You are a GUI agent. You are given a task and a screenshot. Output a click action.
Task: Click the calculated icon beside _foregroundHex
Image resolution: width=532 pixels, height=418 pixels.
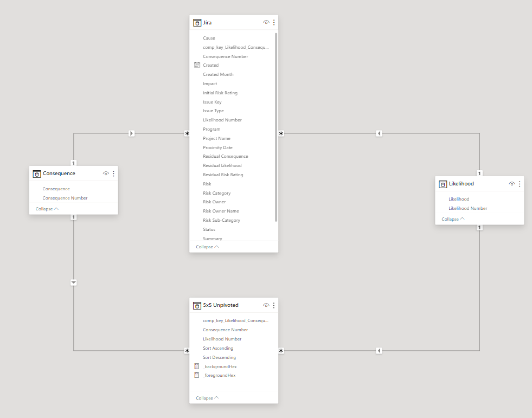(196, 375)
